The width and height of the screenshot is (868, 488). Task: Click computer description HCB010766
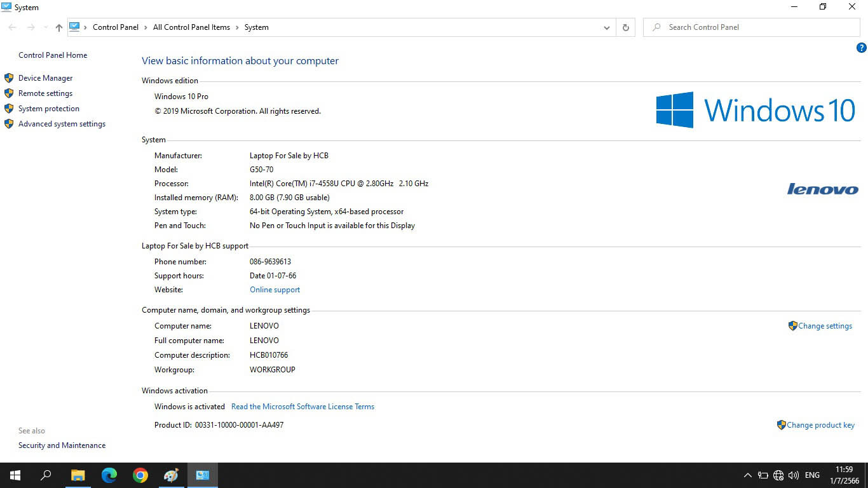(x=269, y=355)
